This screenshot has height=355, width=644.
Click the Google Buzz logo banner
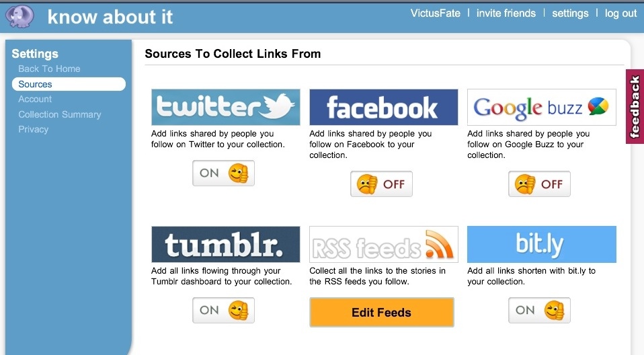tap(542, 108)
